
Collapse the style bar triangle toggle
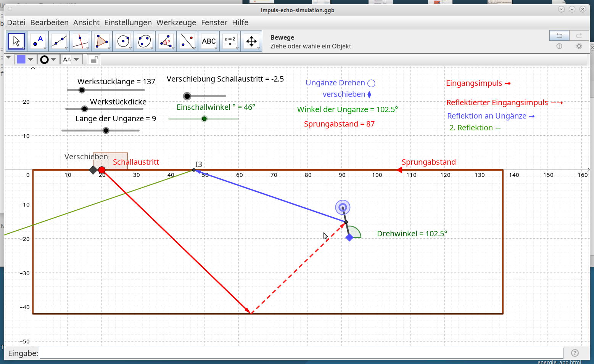click(8, 58)
